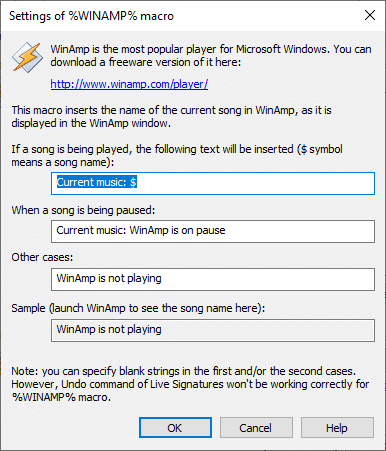Click the '%WINAMP% macro.' line in the note
This screenshot has height=451, width=386.
pos(61,397)
